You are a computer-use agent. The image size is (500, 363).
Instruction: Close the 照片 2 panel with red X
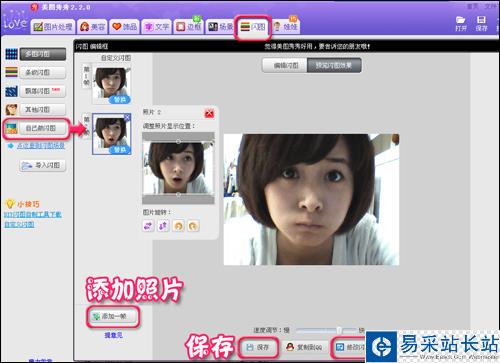[209, 114]
